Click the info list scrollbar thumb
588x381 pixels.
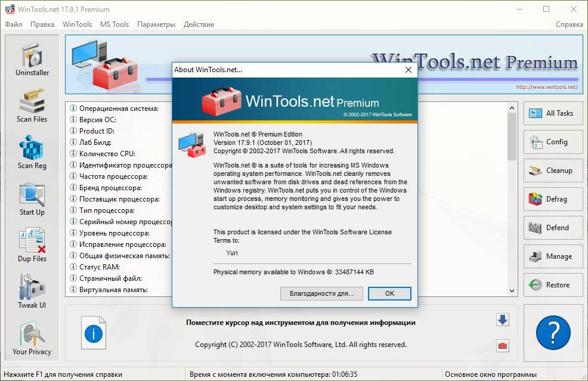(512, 137)
